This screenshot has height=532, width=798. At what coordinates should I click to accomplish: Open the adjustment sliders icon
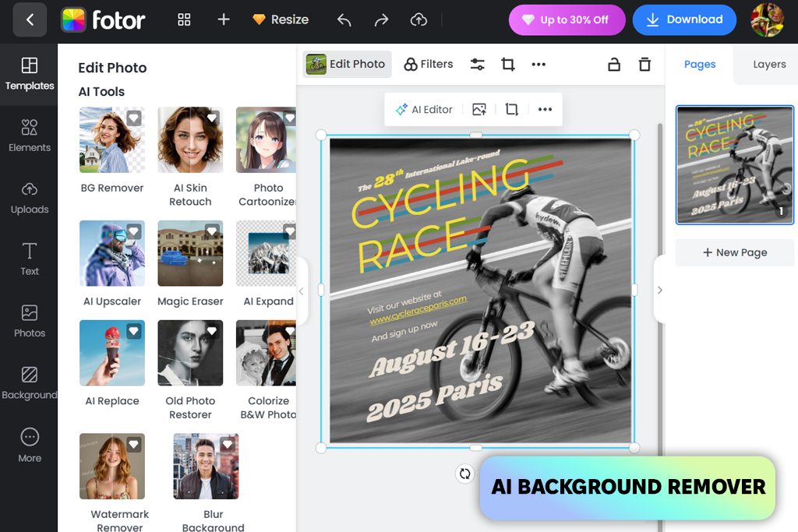(478, 64)
